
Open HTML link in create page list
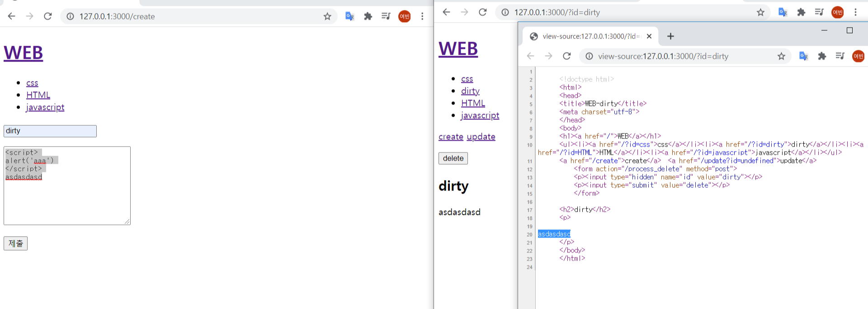38,95
